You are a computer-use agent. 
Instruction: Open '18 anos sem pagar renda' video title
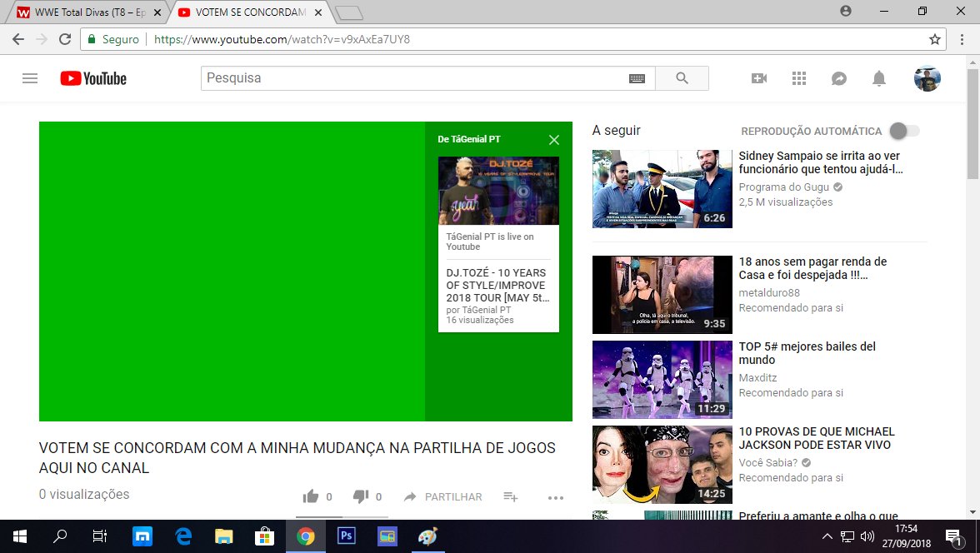tap(812, 268)
